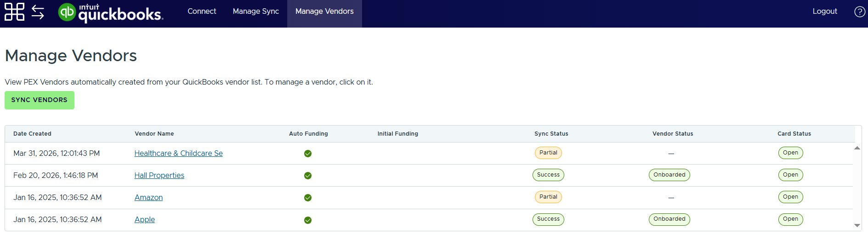Click Auto Funding checkmark for Apple row
The height and width of the screenshot is (246, 868).
[x=308, y=220]
